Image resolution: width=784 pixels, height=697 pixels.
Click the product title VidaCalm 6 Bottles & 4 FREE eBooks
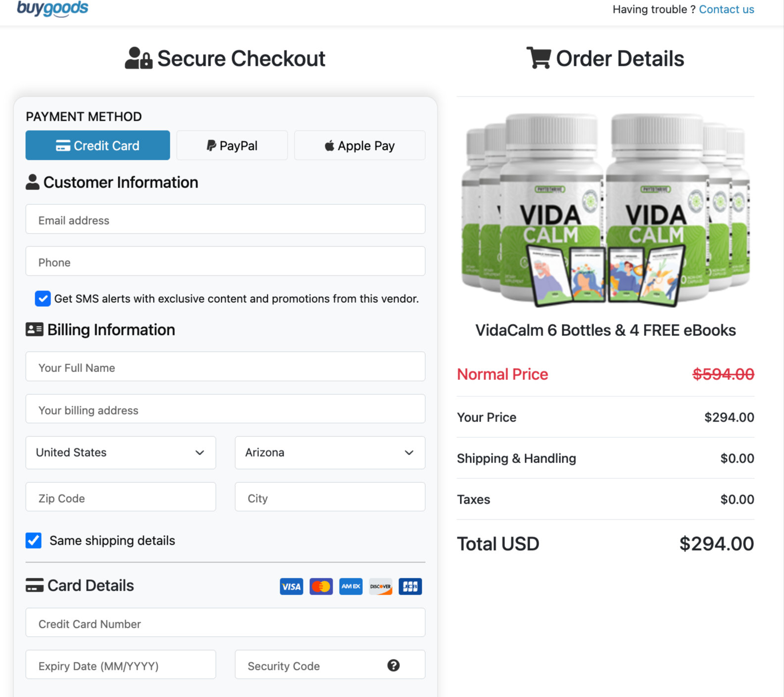(x=605, y=330)
